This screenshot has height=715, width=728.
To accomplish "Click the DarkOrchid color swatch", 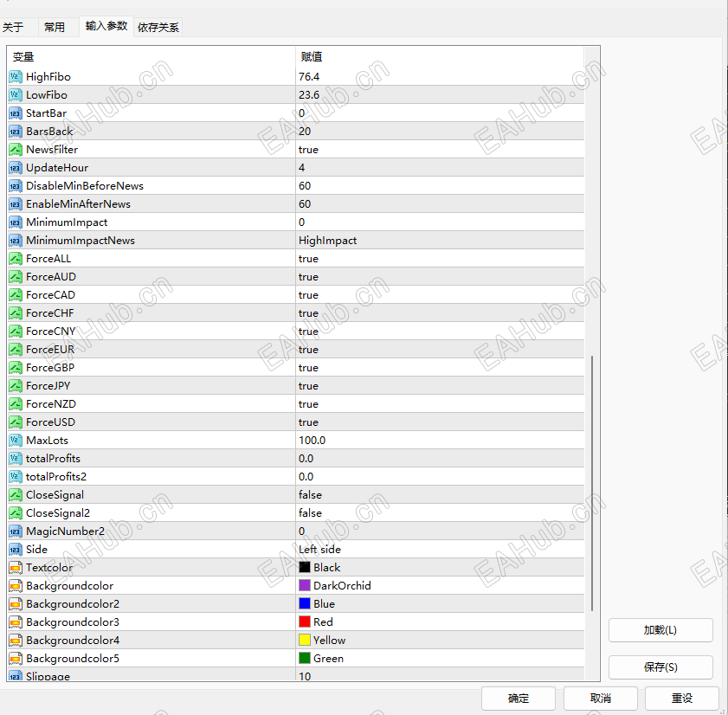I will (305, 585).
